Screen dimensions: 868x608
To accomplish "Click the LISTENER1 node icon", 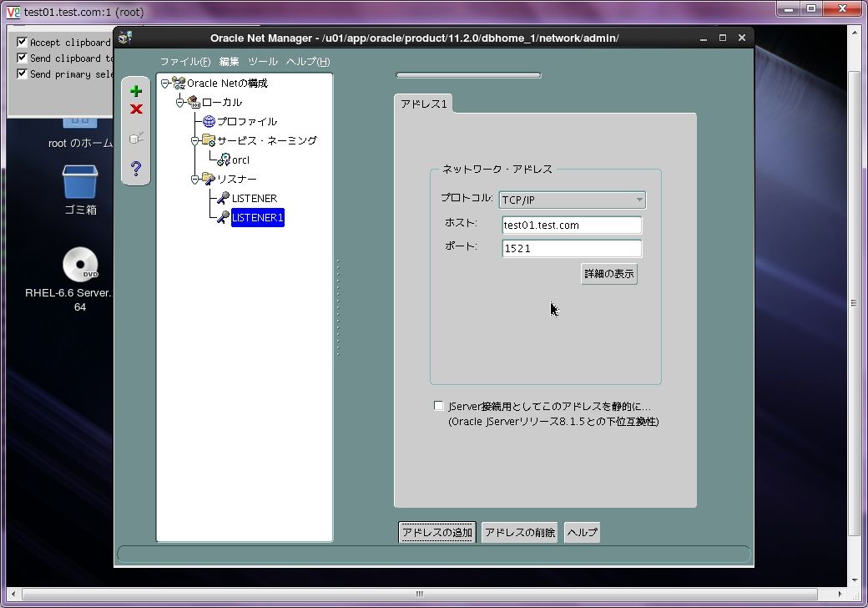I will point(223,218).
